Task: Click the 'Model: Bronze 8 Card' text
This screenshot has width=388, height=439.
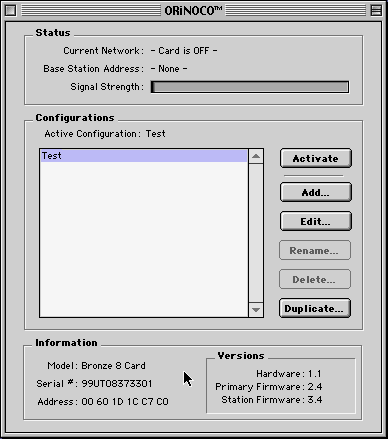Action: [96, 366]
